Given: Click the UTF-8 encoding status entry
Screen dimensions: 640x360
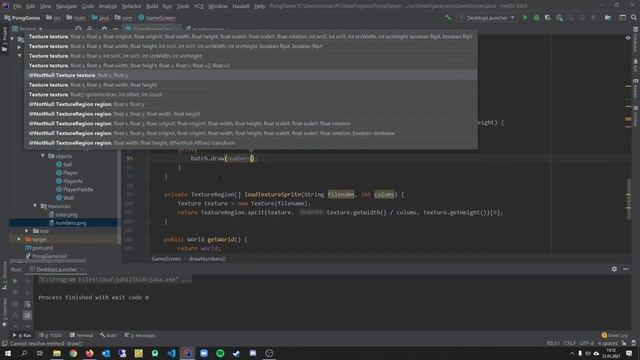Looking at the screenshot, I should tap(587, 343).
